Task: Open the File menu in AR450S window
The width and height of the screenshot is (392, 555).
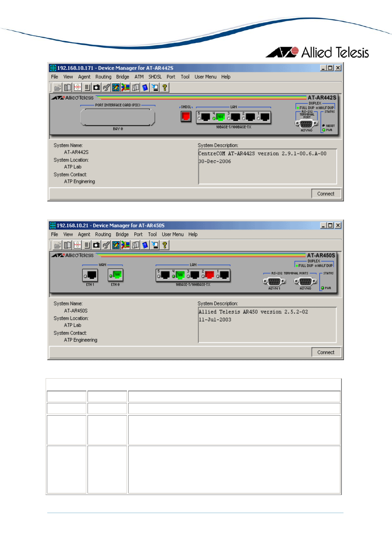Action: tap(55, 235)
